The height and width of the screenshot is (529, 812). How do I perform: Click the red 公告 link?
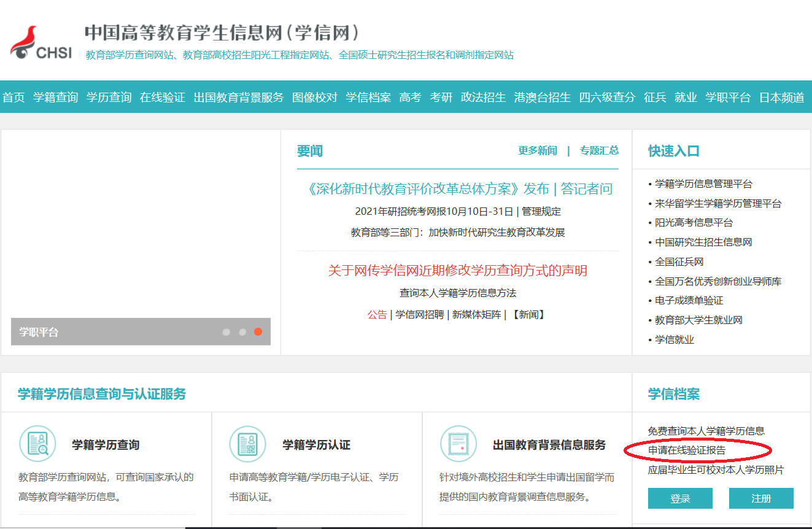click(x=377, y=314)
